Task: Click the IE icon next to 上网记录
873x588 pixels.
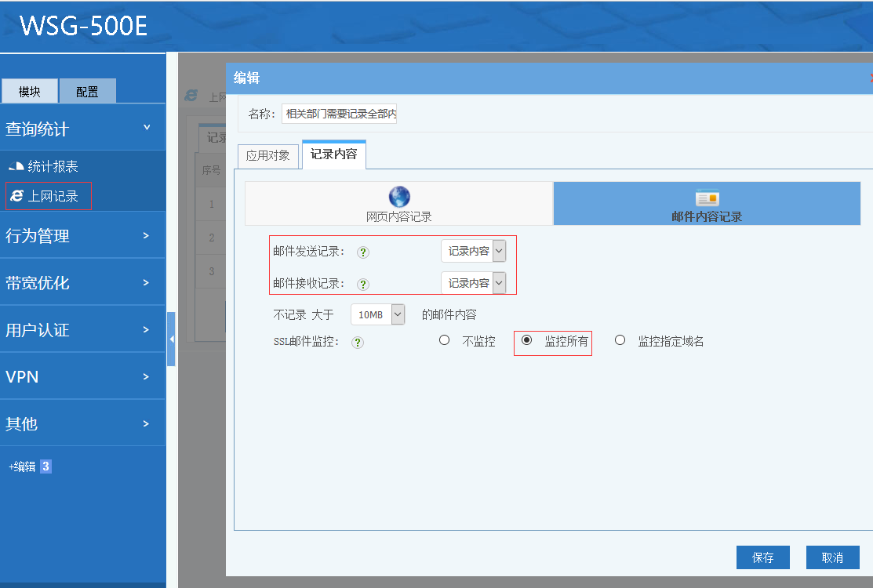Action: 16,197
